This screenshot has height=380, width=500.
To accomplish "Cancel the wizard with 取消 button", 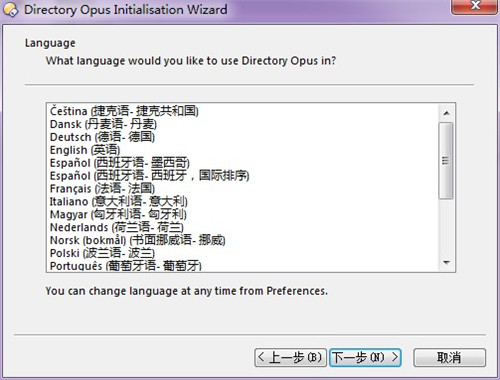I will tap(449, 358).
